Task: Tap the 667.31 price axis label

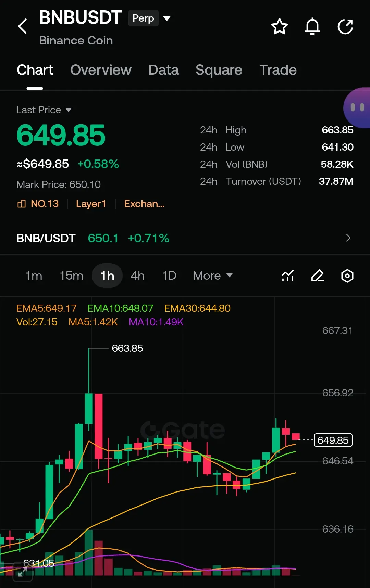Action: 337,331
